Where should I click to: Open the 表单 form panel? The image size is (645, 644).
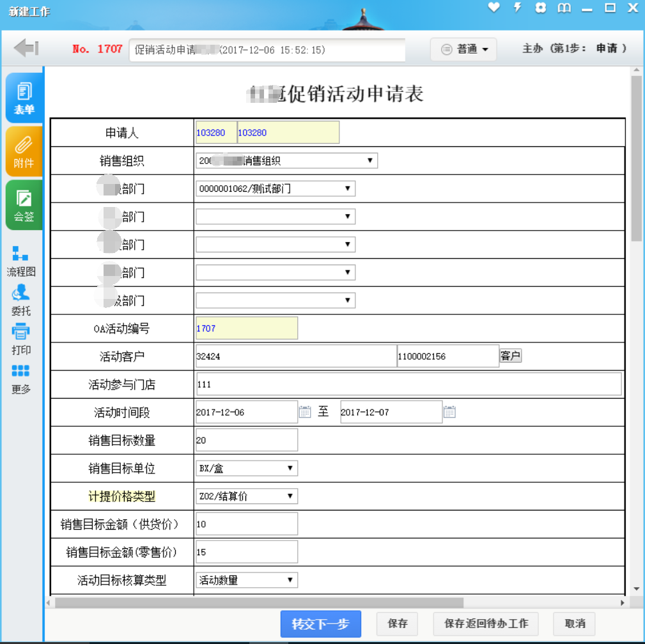pyautogui.click(x=24, y=98)
